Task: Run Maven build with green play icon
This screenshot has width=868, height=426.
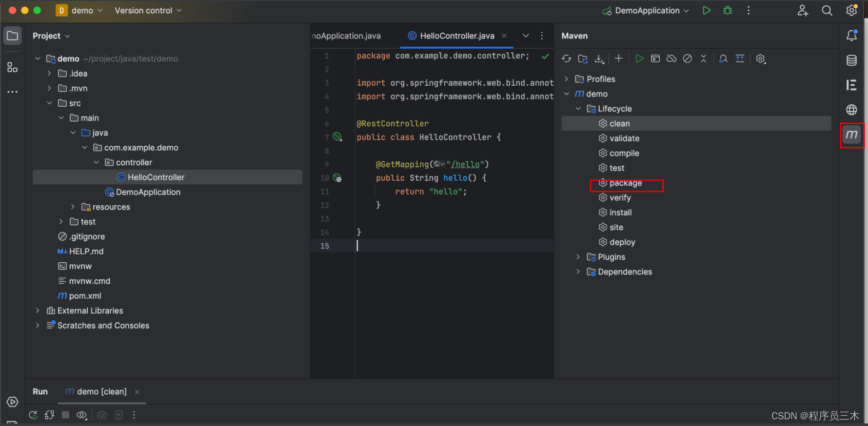Action: point(639,59)
